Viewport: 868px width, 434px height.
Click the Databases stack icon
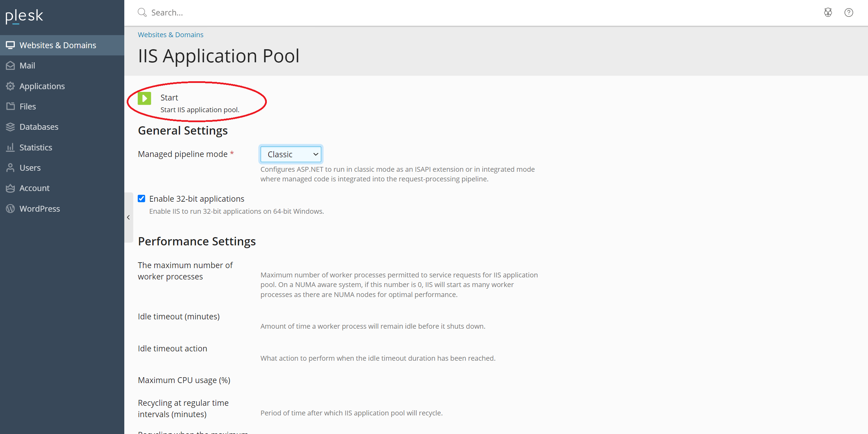point(10,127)
